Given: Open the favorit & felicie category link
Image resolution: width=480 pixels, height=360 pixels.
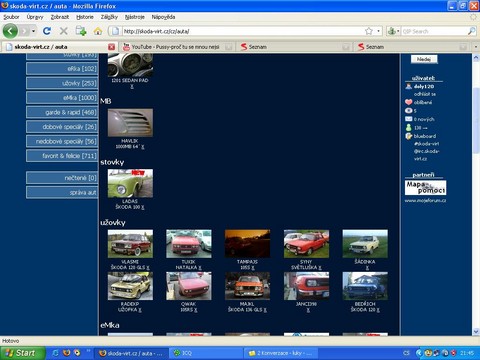Looking at the screenshot, I should 62,156.
